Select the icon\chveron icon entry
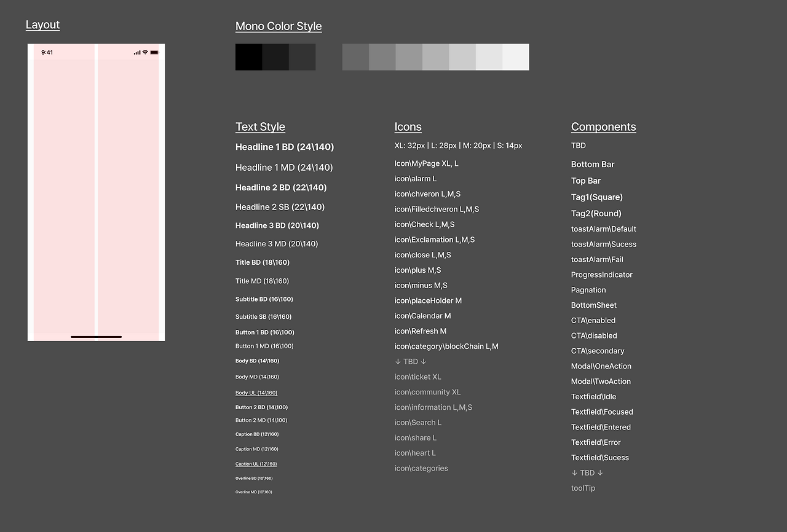Image resolution: width=787 pixels, height=532 pixels. click(427, 194)
